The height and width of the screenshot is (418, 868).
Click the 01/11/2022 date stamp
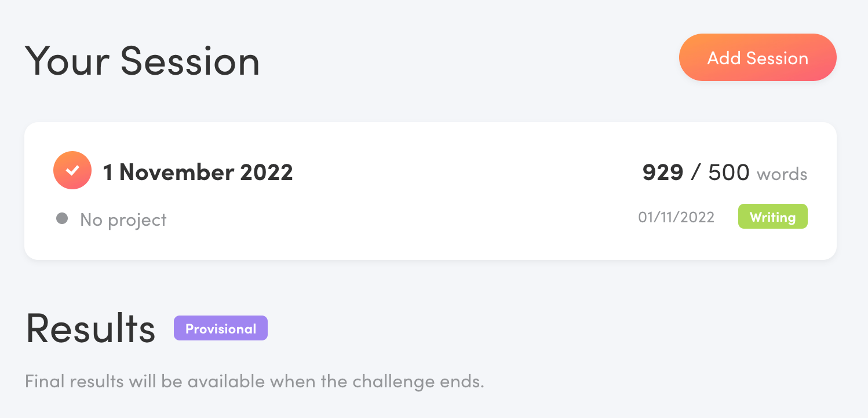pyautogui.click(x=676, y=217)
